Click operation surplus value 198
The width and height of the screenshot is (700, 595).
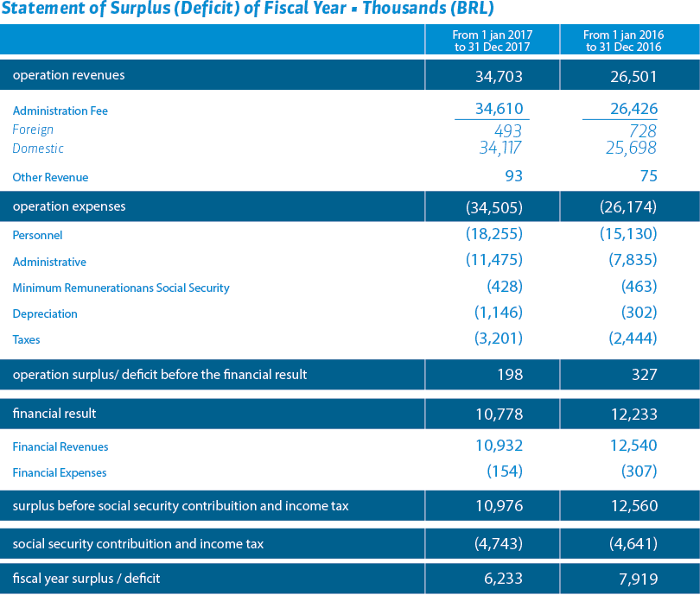point(510,374)
